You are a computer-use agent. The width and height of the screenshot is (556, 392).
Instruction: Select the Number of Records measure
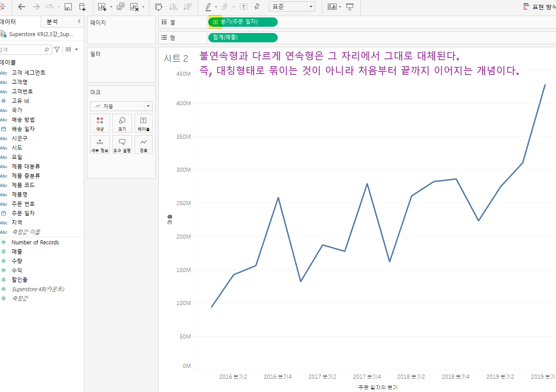[x=35, y=243]
